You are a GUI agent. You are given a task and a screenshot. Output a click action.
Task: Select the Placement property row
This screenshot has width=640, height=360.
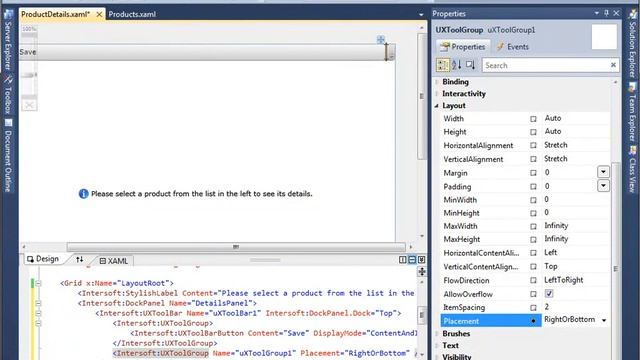525,321
